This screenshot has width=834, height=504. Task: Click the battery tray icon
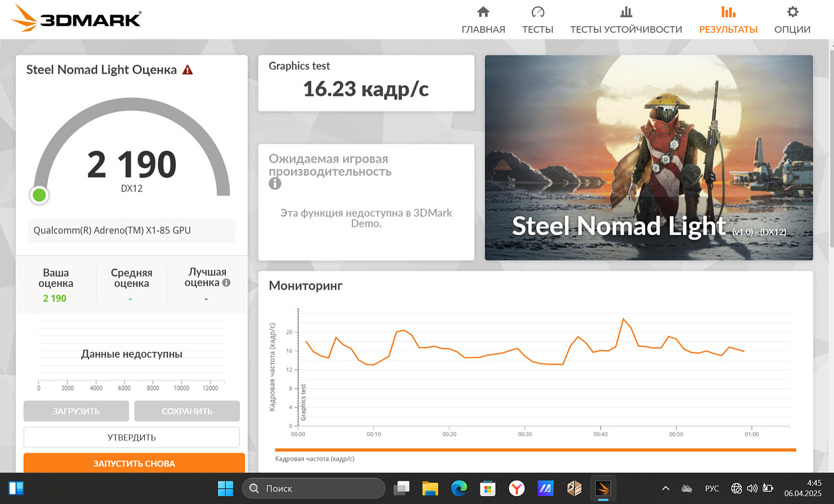click(768, 488)
